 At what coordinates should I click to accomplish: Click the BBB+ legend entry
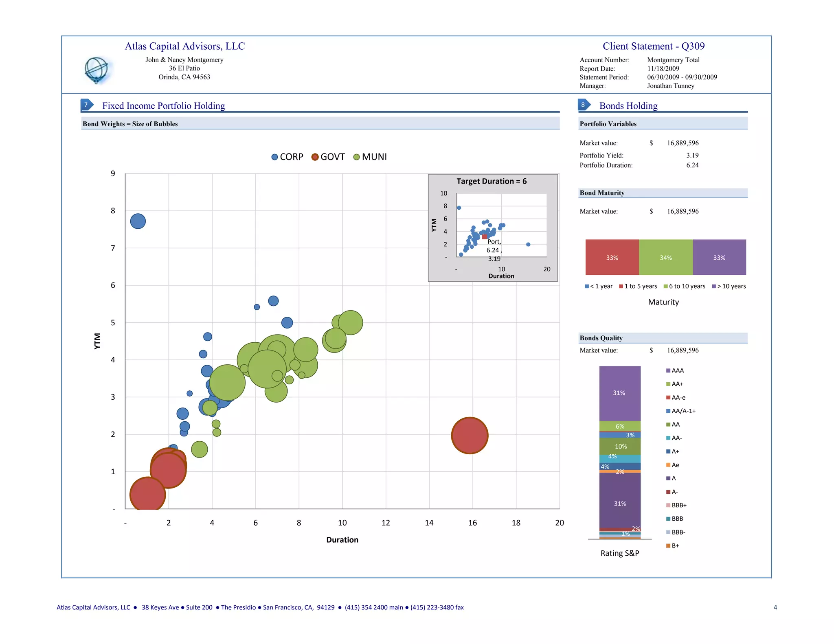pyautogui.click(x=678, y=505)
